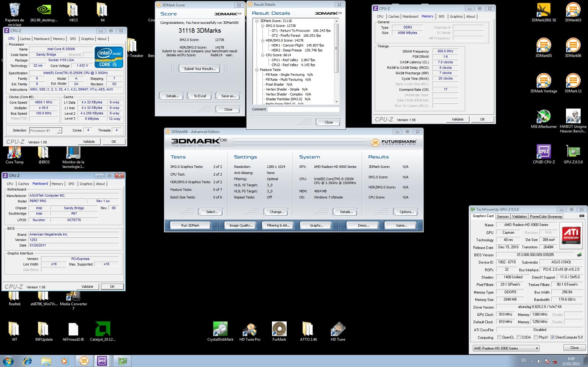Launch MSI Afterburner desktop icon
This screenshot has height=367, width=588.
pyautogui.click(x=544, y=118)
